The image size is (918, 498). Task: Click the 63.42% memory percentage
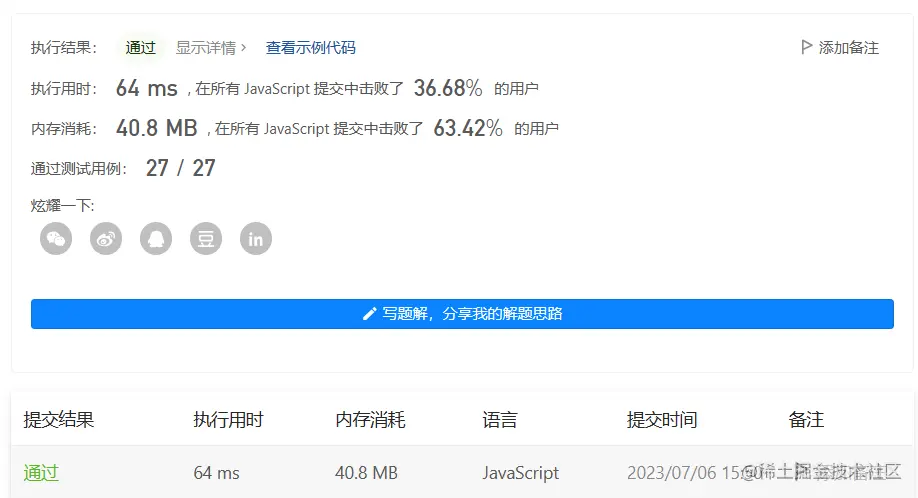point(468,128)
